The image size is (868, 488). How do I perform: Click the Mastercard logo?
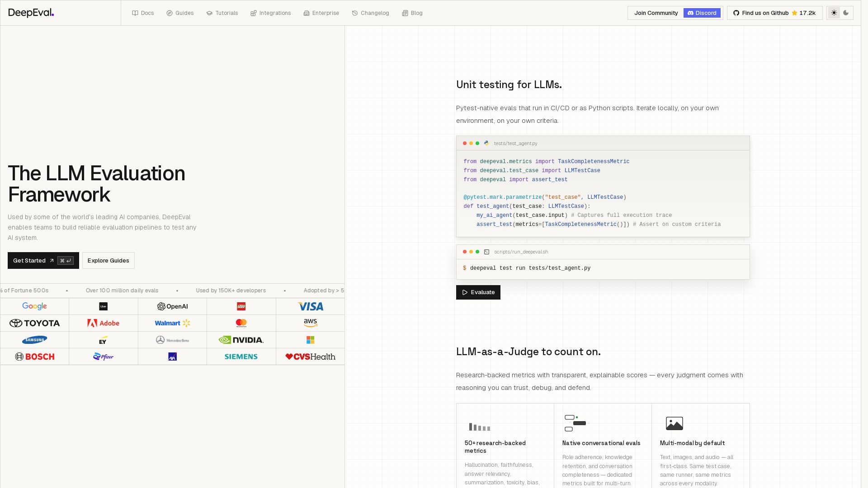[x=241, y=323]
